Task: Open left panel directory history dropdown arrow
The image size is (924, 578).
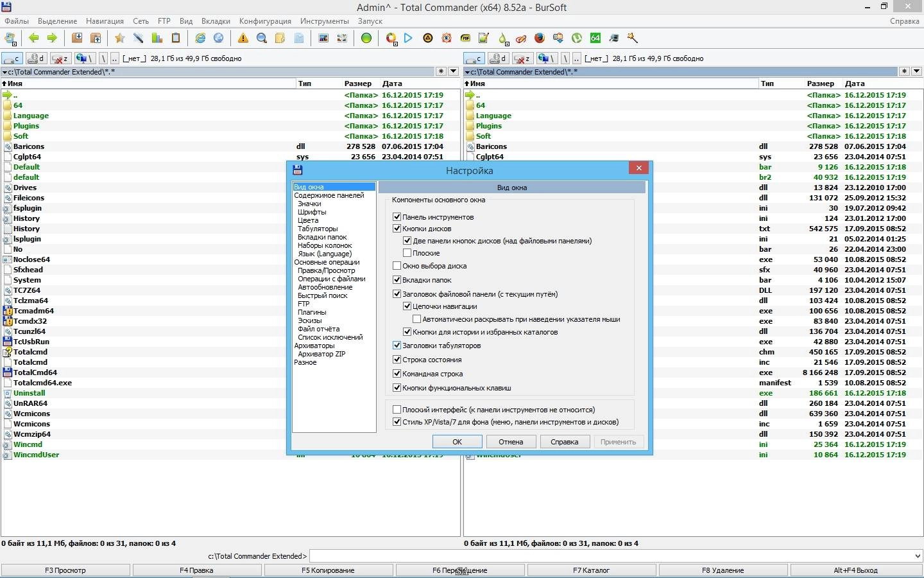Action: (x=453, y=71)
